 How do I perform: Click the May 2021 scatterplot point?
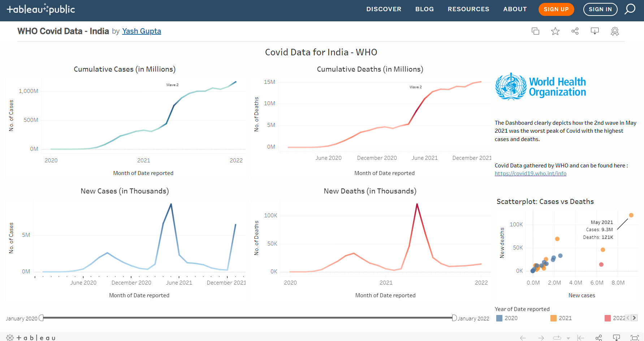[631, 215]
